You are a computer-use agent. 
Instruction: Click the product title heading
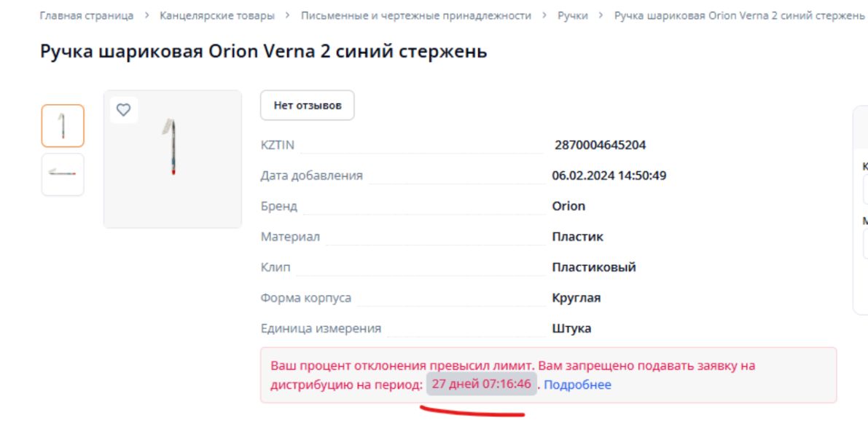[264, 52]
